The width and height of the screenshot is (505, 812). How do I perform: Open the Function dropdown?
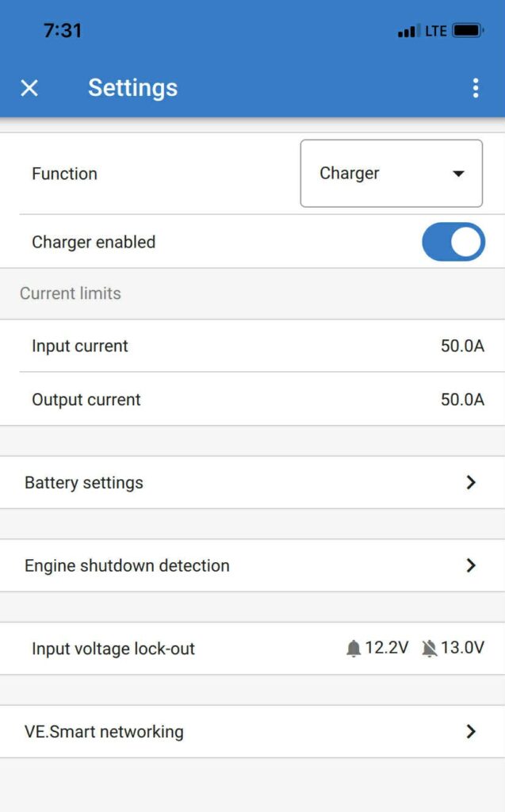390,174
